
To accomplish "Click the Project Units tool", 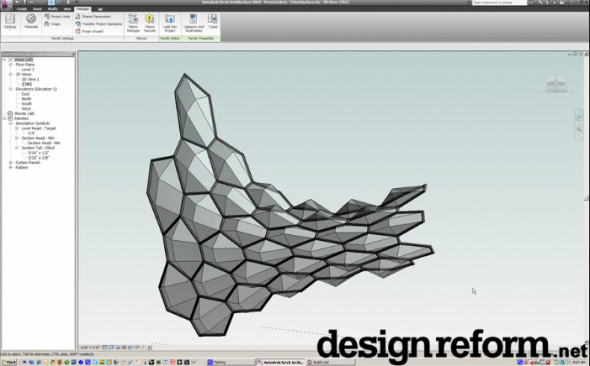I will [x=57, y=17].
